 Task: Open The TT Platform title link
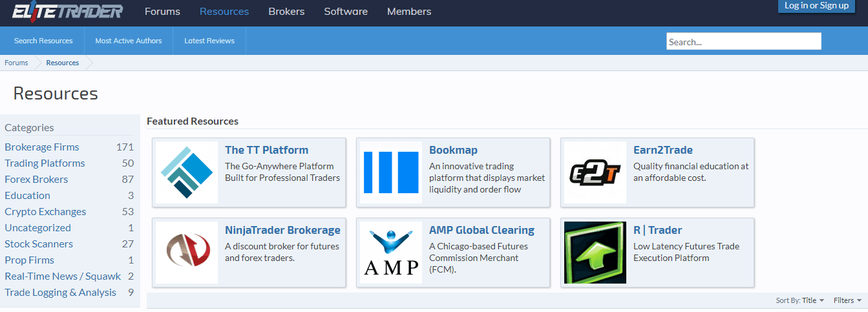pos(266,150)
